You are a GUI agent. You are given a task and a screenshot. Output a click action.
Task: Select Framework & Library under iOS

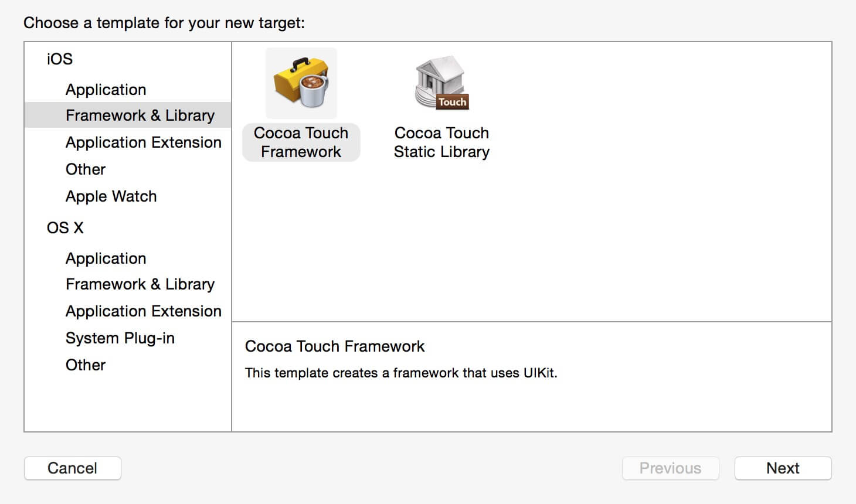pos(140,115)
